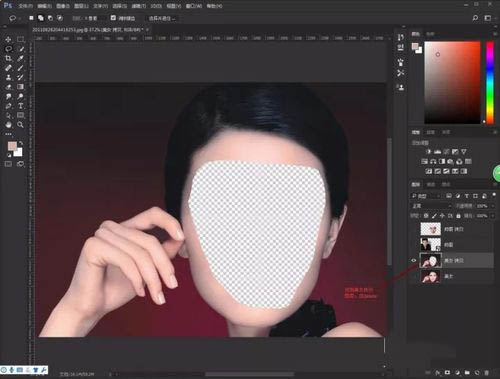This screenshot has width=500, height=379.
Task: Click the add layer mask icon
Action: (x=447, y=372)
